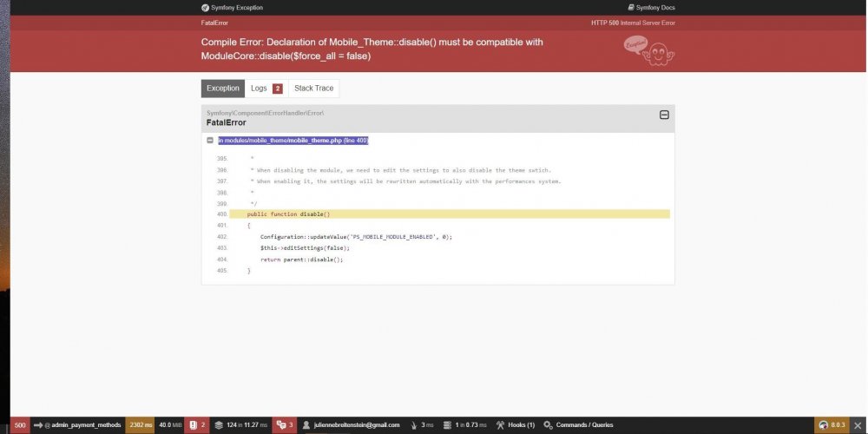Click the line 396 comment about disabling module
This screenshot has width=868, height=434.
point(401,170)
